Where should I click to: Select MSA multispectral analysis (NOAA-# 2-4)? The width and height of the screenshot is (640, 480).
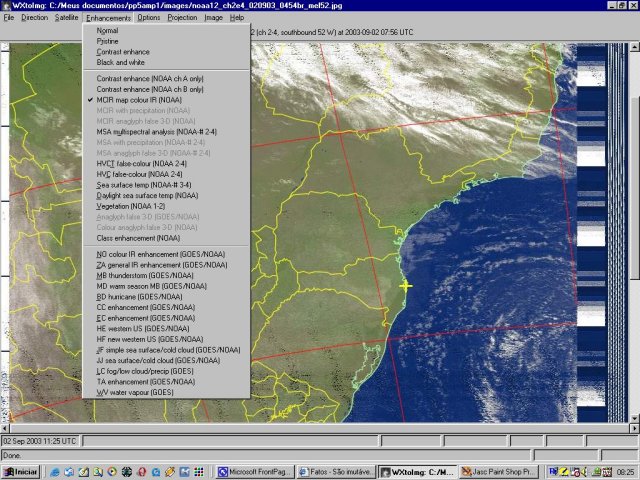pyautogui.click(x=156, y=132)
